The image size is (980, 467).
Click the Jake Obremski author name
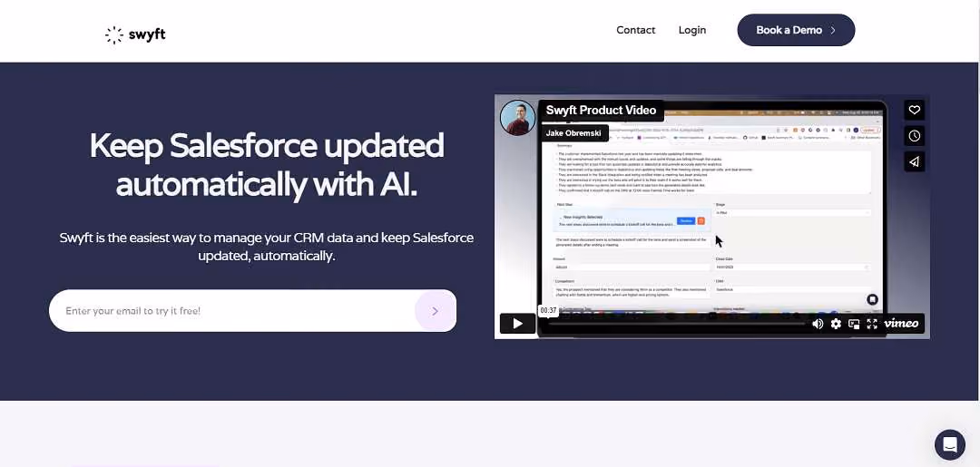pyautogui.click(x=573, y=133)
